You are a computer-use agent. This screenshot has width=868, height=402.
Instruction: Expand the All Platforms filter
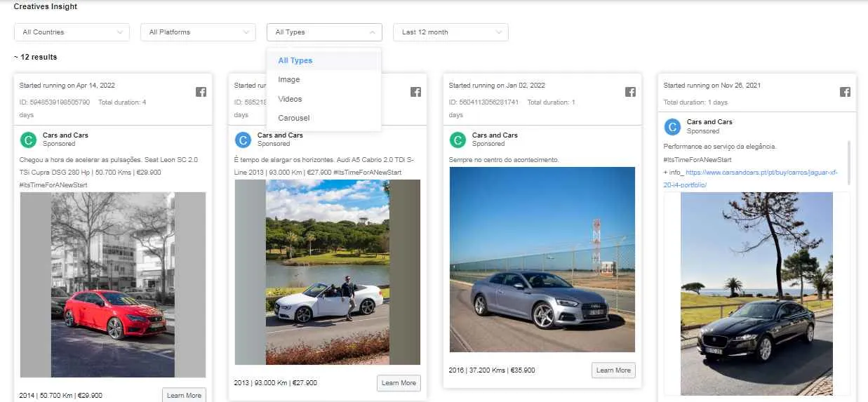198,32
